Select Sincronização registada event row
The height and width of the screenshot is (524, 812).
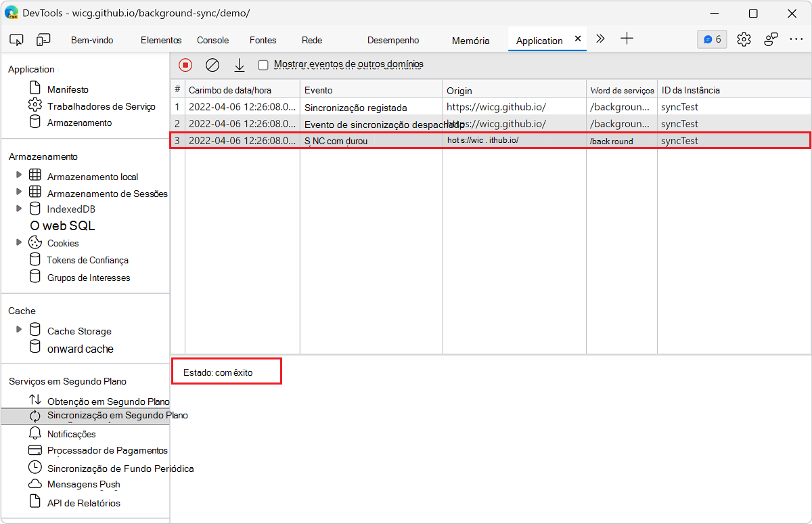point(355,107)
